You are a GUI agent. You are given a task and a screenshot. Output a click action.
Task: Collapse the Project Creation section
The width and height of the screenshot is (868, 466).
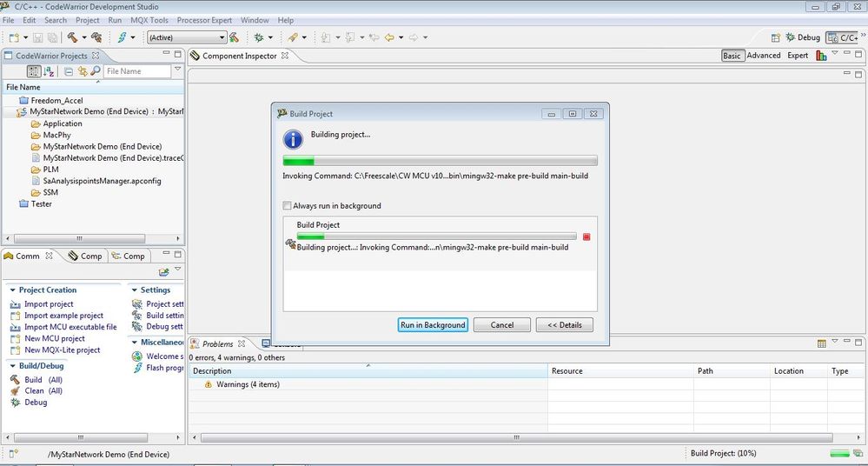click(x=13, y=290)
